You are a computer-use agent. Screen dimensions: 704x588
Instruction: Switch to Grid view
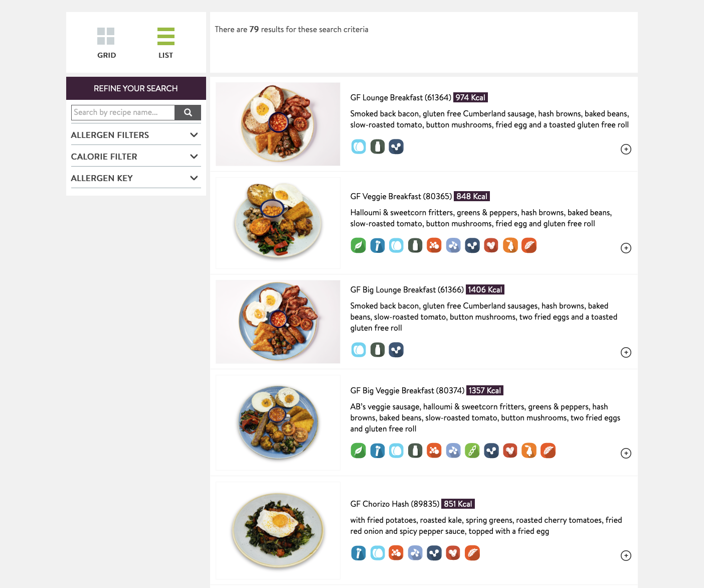point(106,43)
